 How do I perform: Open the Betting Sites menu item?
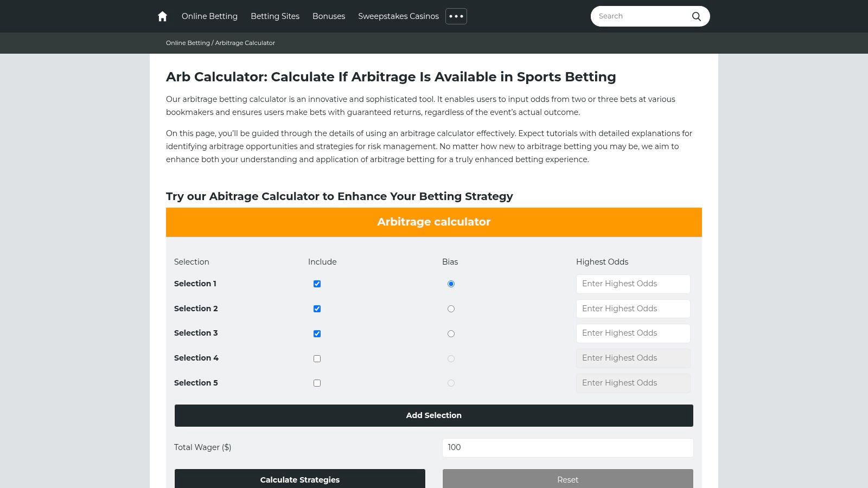click(275, 16)
